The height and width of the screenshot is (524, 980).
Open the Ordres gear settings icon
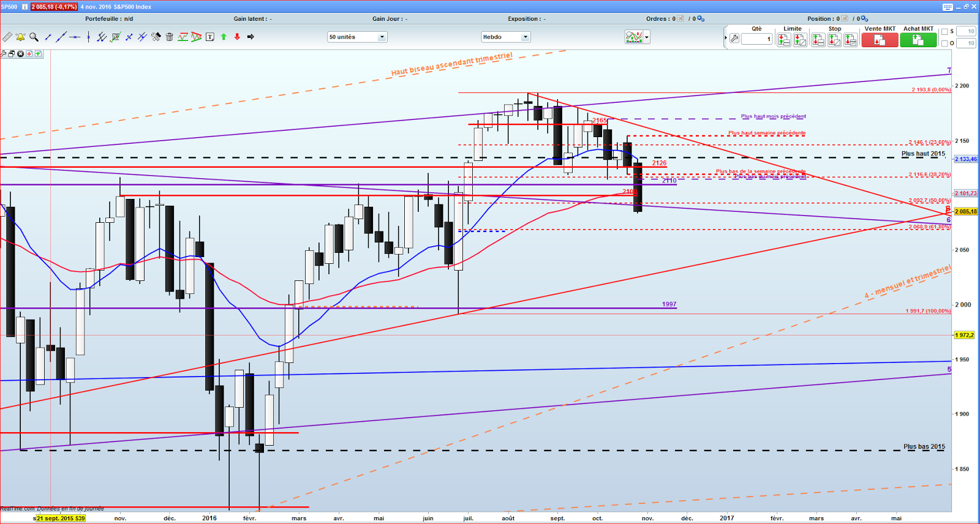coord(701,19)
